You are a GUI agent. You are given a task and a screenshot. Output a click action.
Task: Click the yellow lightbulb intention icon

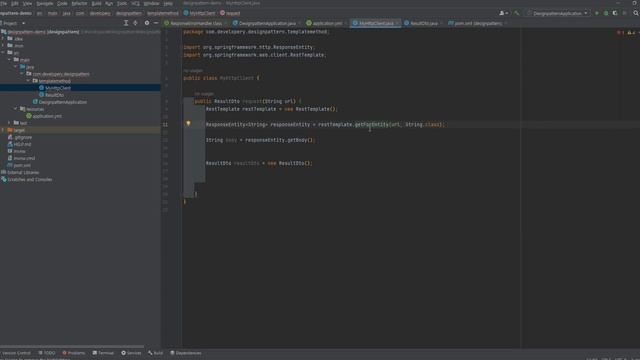coord(188,123)
